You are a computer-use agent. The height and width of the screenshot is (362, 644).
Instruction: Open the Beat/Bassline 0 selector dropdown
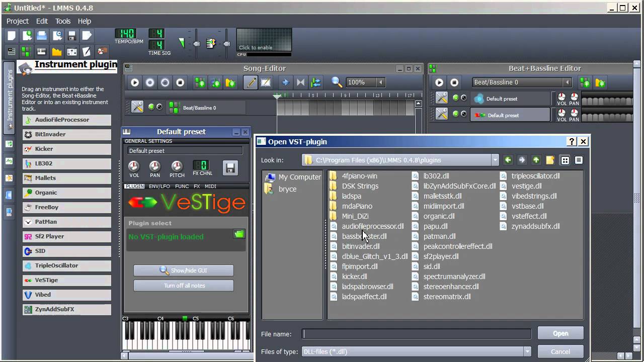[x=568, y=82]
